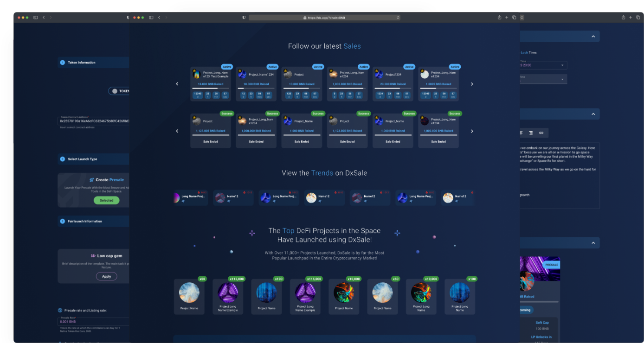The width and height of the screenshot is (644, 343).
Task: Click the green Selected button under Create Presale
Action: click(106, 200)
